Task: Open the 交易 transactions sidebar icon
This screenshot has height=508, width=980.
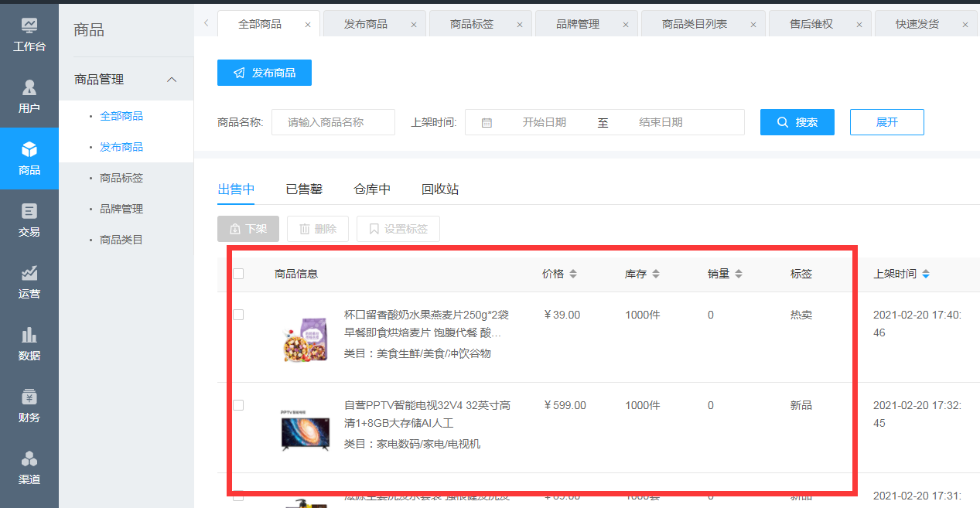Action: pos(29,212)
